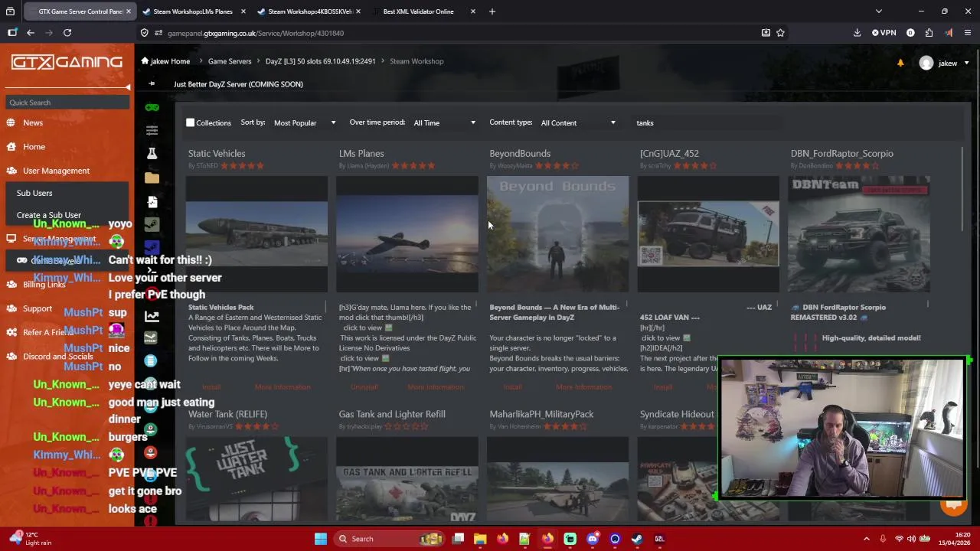Open the sliders settings sidebar icon
This screenshot has width=980, height=551.
click(152, 130)
